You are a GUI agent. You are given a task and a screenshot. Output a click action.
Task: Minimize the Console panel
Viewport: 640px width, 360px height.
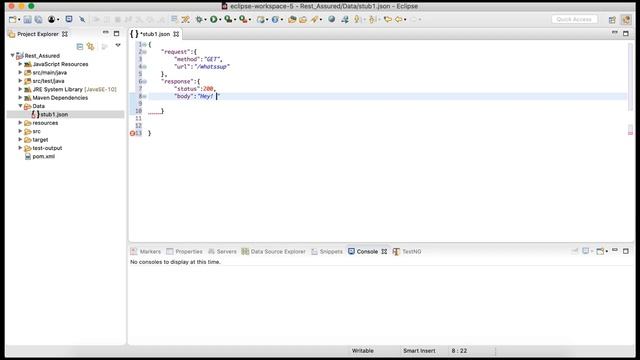pyautogui.click(x=615, y=250)
